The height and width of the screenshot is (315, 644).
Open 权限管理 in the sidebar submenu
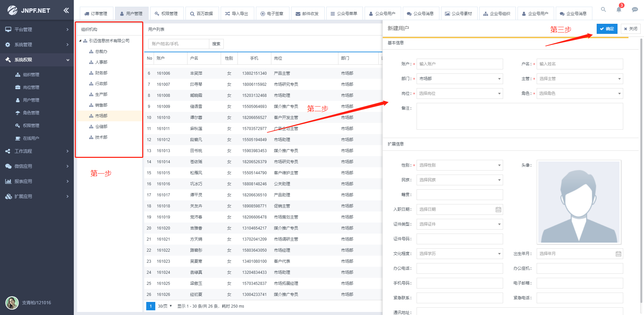[x=31, y=126]
